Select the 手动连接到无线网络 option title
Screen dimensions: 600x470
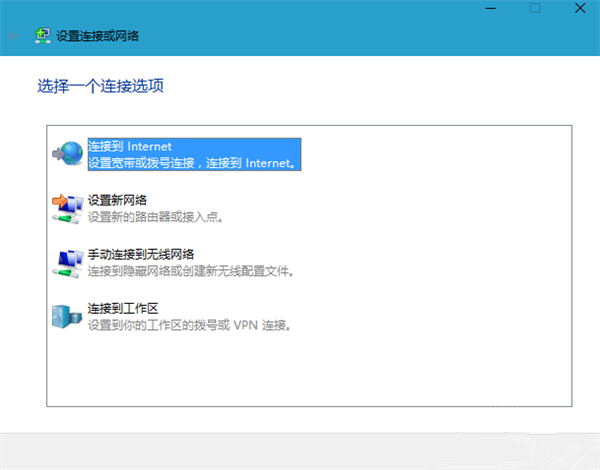(140, 255)
